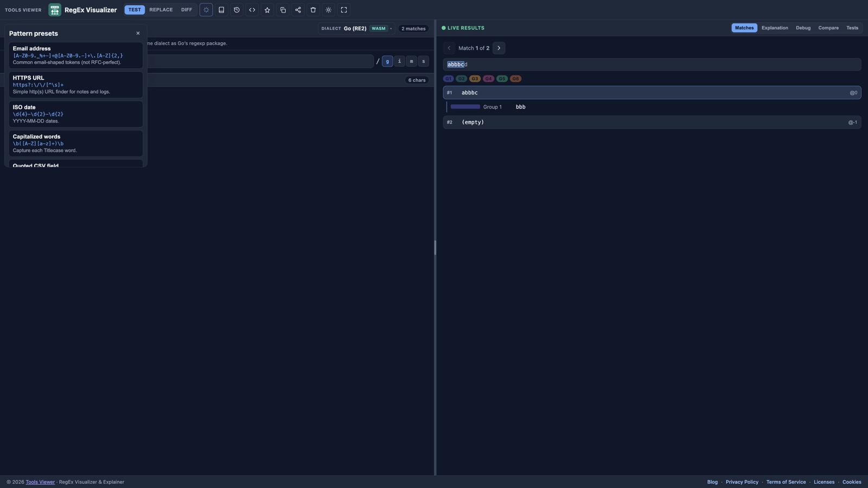Click the G3 group color chip
The image size is (868, 488).
[x=475, y=79]
